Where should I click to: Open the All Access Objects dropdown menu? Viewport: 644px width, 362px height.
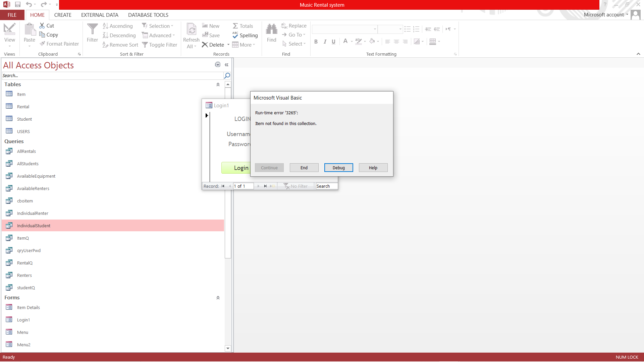coord(218,65)
